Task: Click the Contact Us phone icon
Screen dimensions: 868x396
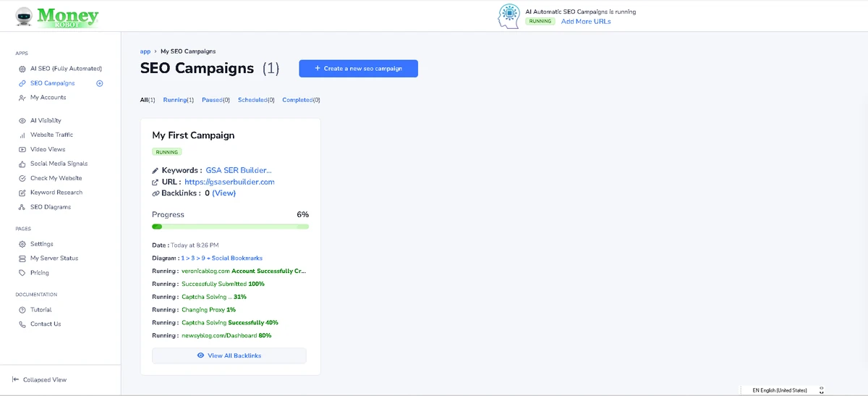Action: click(x=22, y=324)
